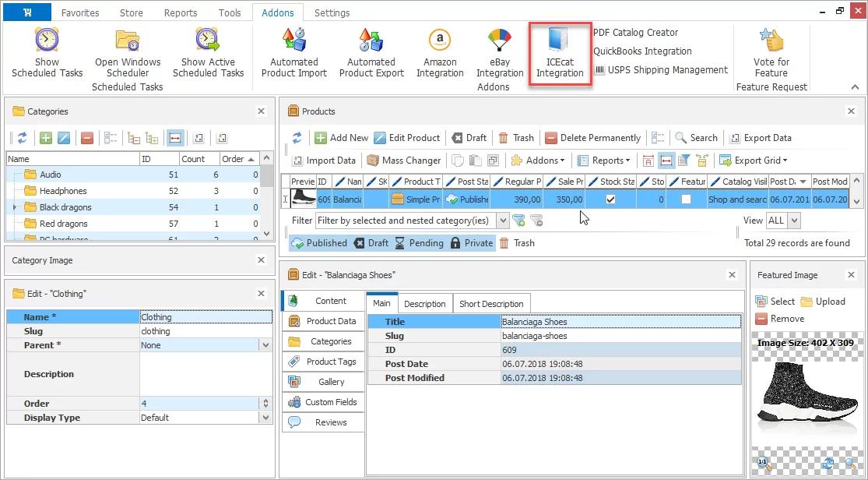Toggle the Published status filter

pos(319,243)
